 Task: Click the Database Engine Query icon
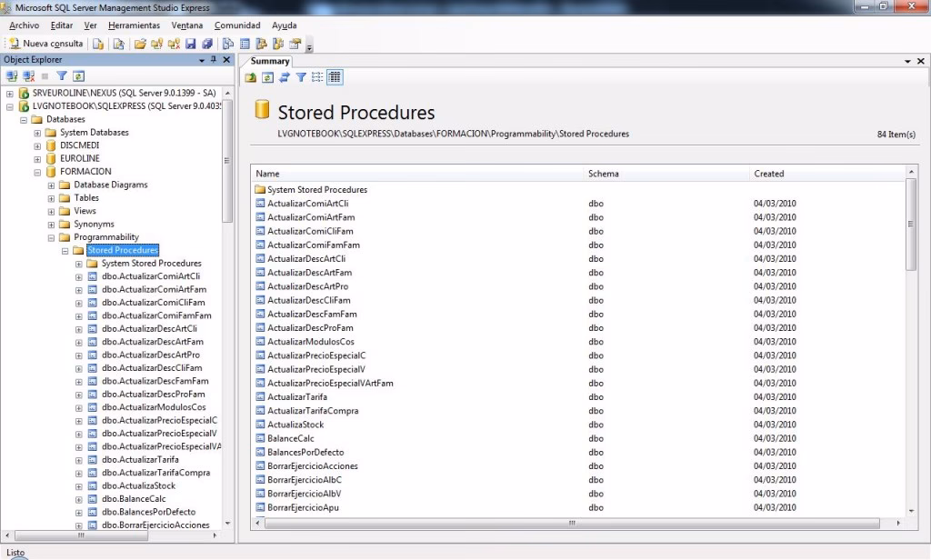(x=98, y=44)
